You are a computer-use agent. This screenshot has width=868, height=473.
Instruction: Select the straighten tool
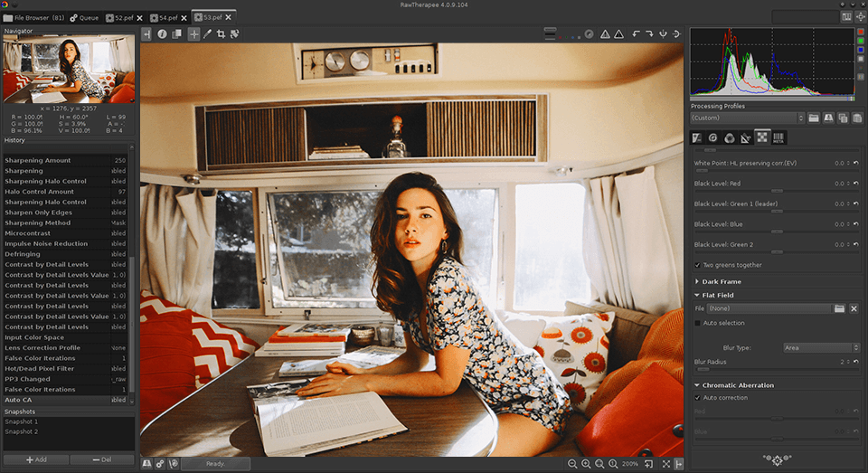coord(235,33)
